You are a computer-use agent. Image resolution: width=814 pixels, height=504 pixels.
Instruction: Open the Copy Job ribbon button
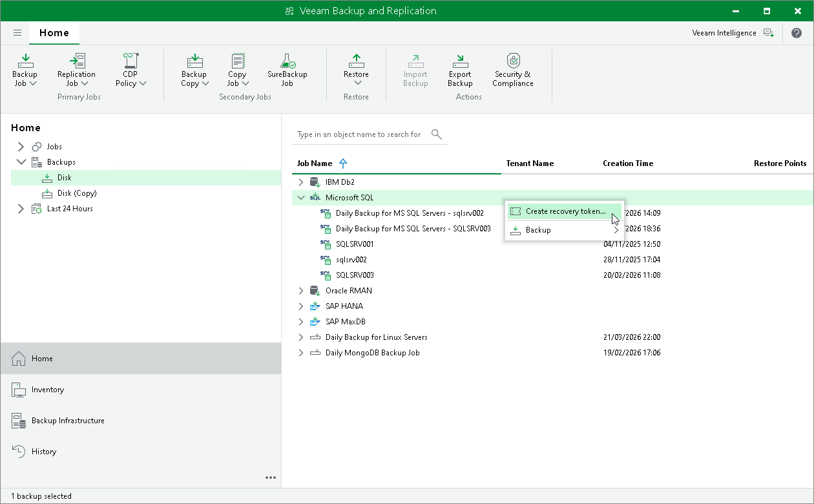[238, 70]
